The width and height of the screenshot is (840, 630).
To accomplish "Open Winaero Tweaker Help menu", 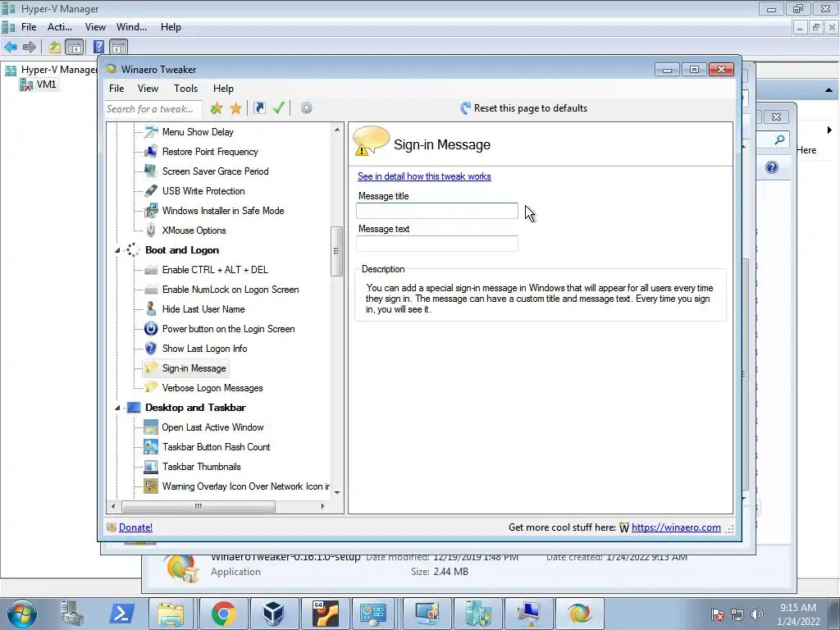I will [x=223, y=89].
